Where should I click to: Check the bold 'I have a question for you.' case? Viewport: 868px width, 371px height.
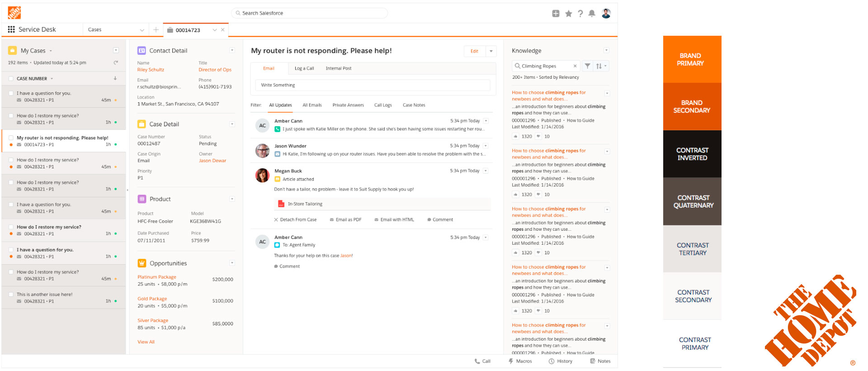11,250
